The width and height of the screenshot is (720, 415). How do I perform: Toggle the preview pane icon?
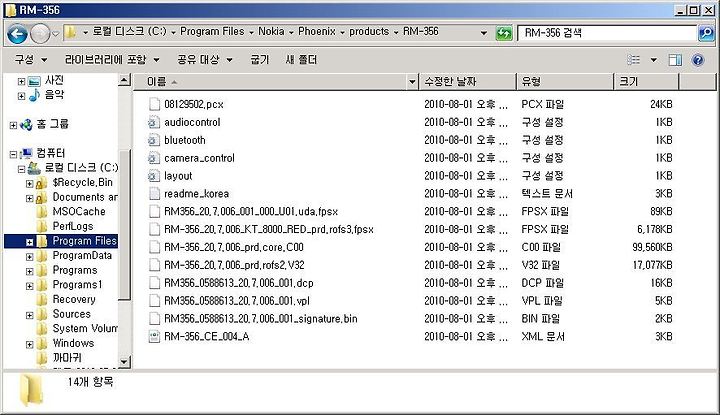pos(675,60)
